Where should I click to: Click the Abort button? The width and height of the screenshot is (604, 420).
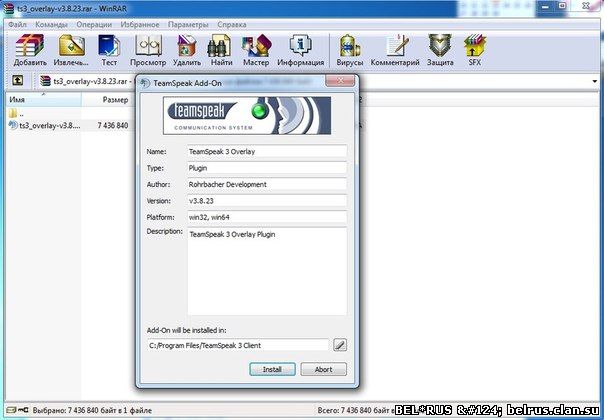coord(324,369)
